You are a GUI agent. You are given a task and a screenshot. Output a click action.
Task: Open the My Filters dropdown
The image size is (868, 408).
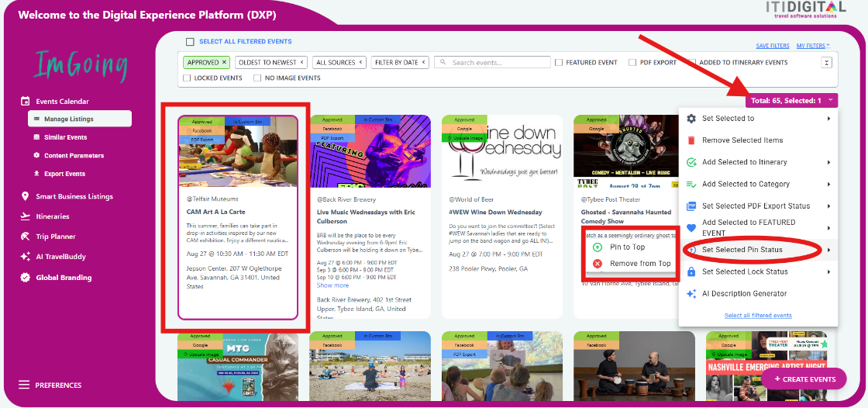(813, 46)
